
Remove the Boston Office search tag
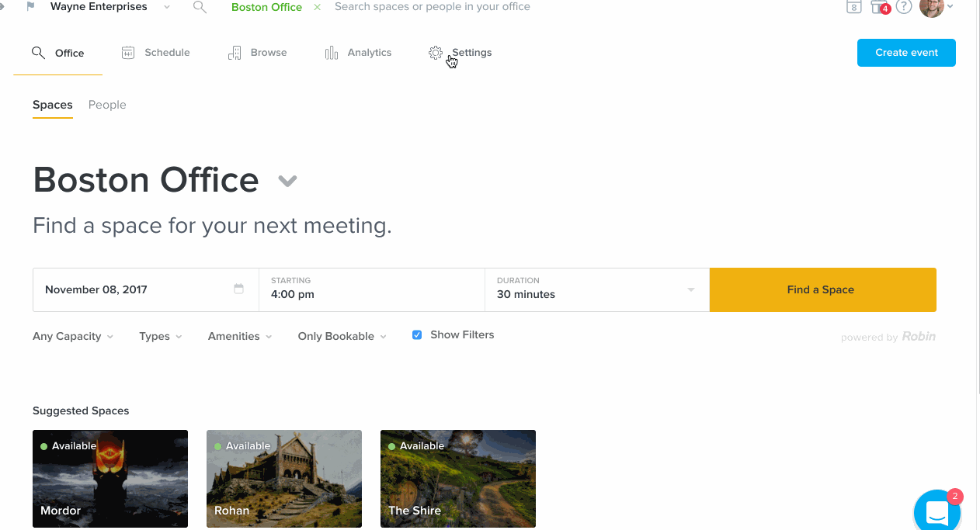(317, 7)
